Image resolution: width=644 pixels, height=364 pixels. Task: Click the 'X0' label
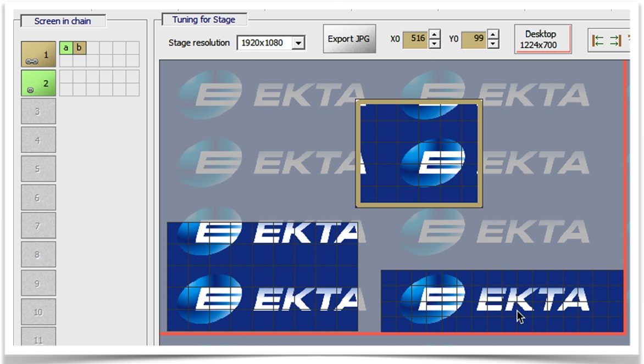click(395, 39)
